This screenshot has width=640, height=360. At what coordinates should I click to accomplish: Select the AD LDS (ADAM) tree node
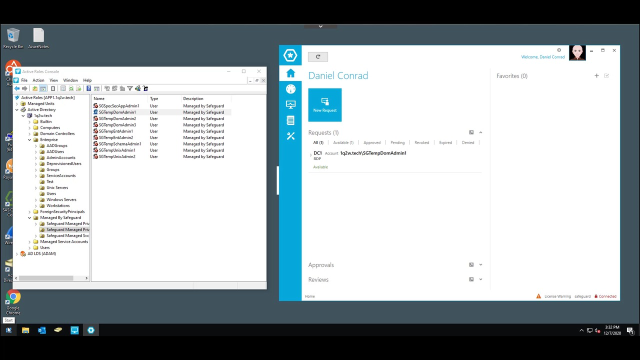click(x=42, y=253)
